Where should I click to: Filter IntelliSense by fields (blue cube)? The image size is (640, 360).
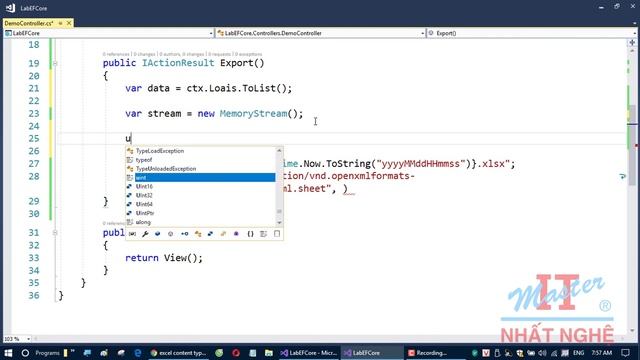[x=158, y=234]
